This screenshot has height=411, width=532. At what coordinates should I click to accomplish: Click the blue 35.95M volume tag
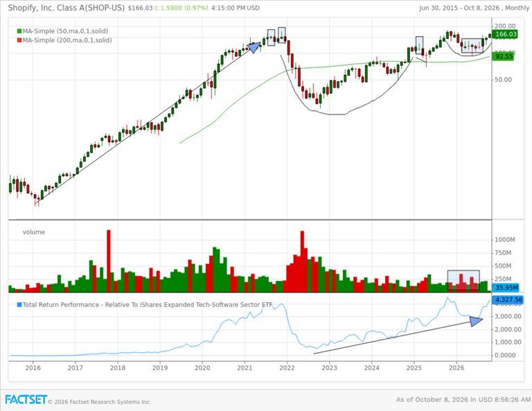pyautogui.click(x=506, y=288)
